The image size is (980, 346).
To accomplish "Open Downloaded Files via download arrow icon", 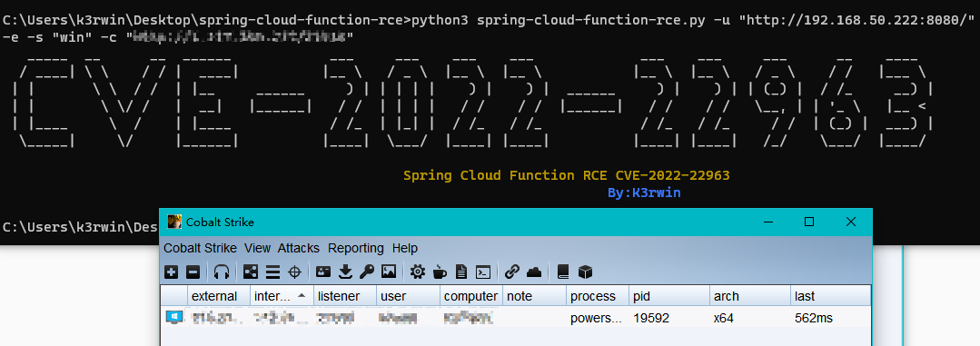I will (x=346, y=272).
